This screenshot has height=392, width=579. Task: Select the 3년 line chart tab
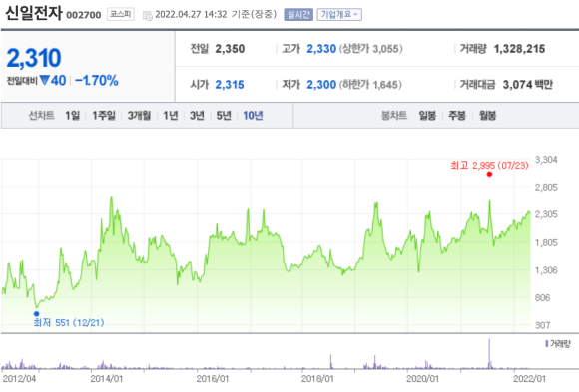tap(197, 116)
